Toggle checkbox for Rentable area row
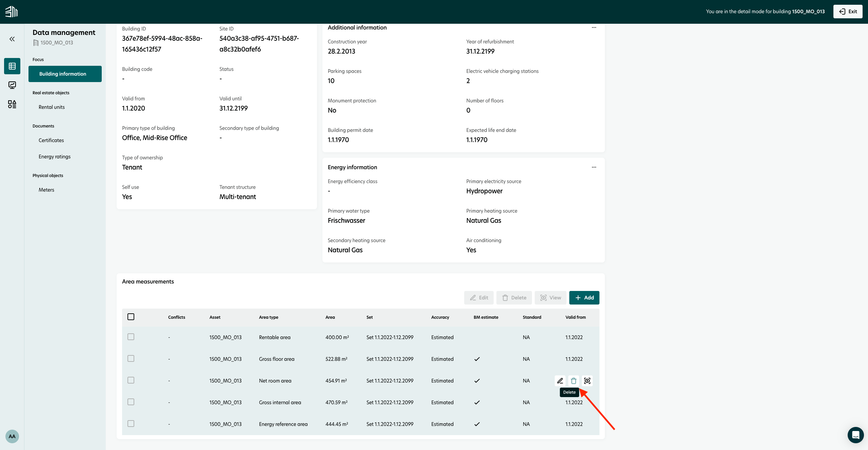Viewport: 868px width, 450px height. click(x=131, y=337)
